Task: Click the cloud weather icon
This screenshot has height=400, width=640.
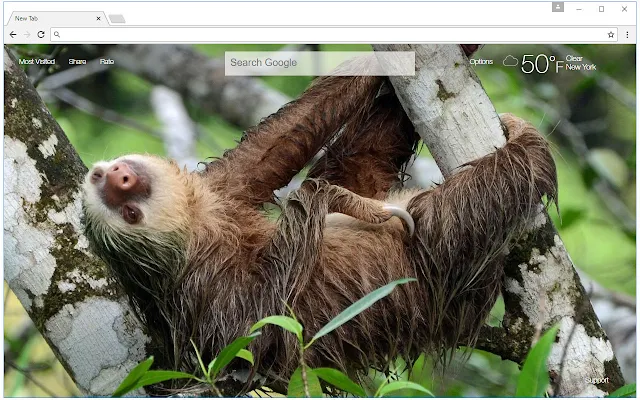Action: [x=510, y=61]
